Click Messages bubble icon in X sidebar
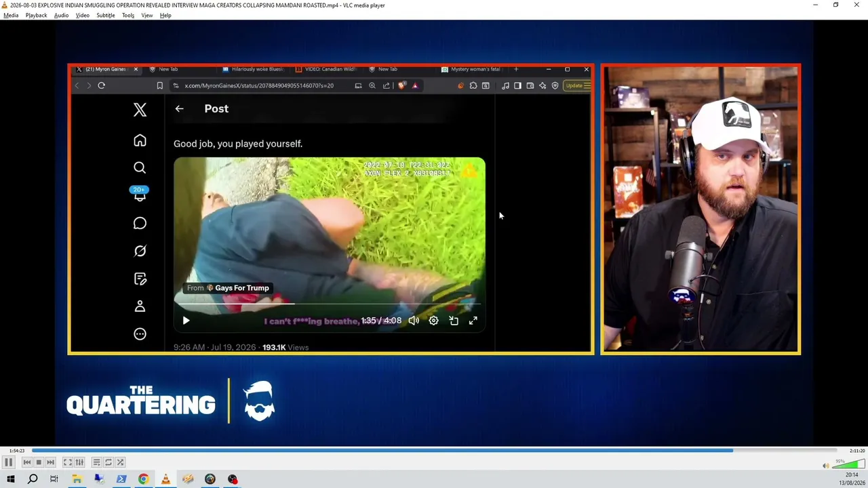 pyautogui.click(x=140, y=223)
